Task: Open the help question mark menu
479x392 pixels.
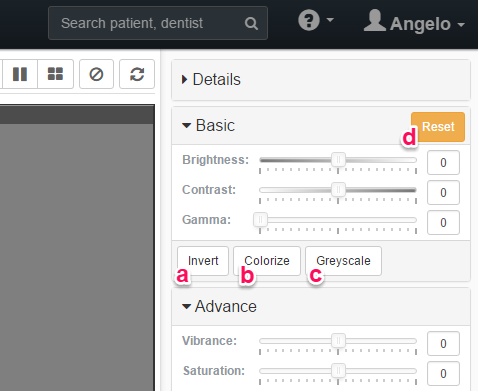Action: (315, 21)
